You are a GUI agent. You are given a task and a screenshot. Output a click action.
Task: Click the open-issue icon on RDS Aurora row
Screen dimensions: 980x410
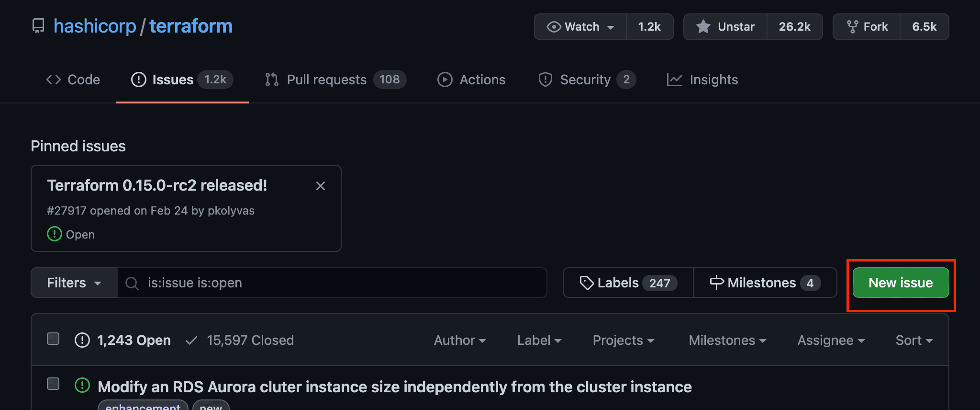(82, 385)
